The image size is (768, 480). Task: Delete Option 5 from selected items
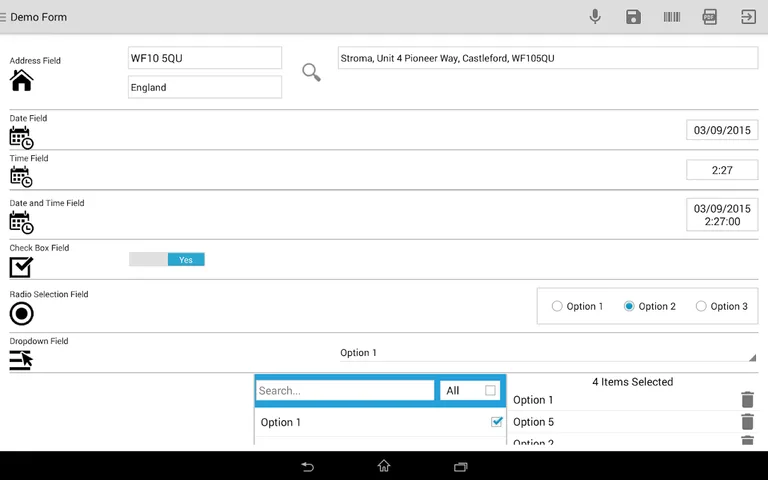tap(747, 422)
